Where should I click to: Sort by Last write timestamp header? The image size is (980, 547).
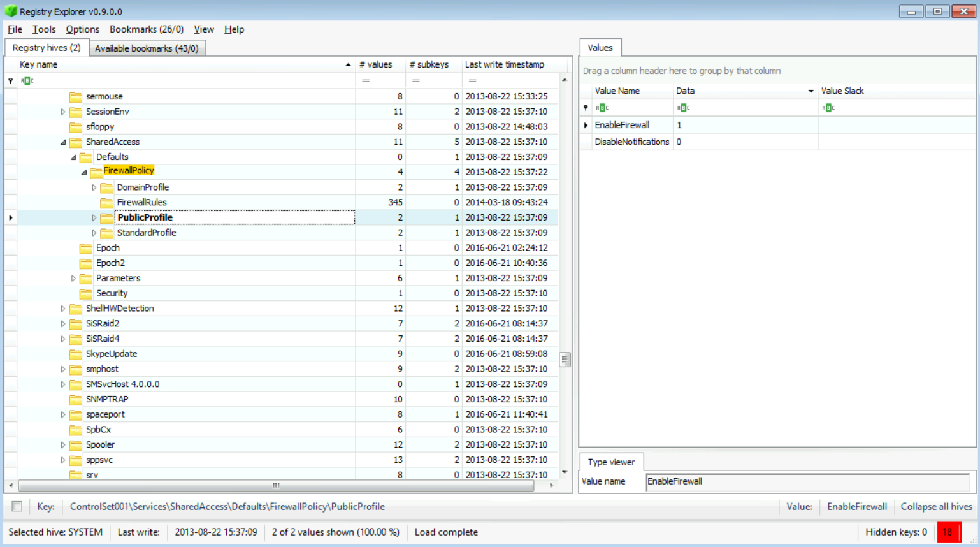(514, 64)
